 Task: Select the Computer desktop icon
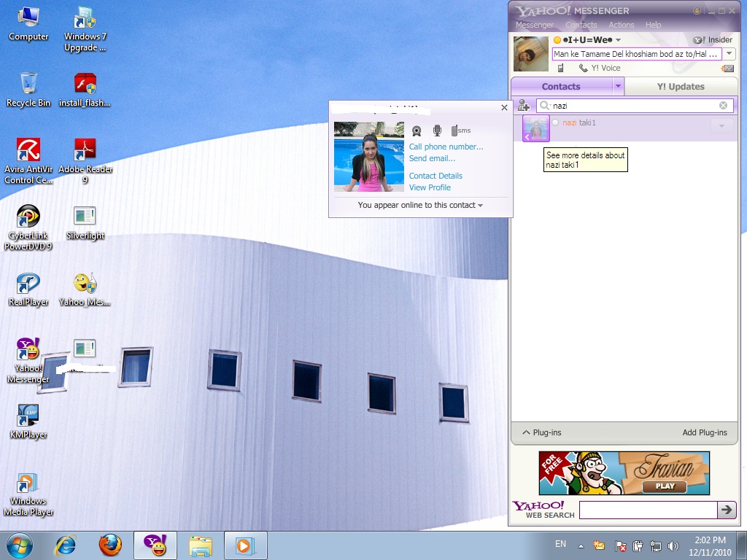pyautogui.click(x=28, y=24)
